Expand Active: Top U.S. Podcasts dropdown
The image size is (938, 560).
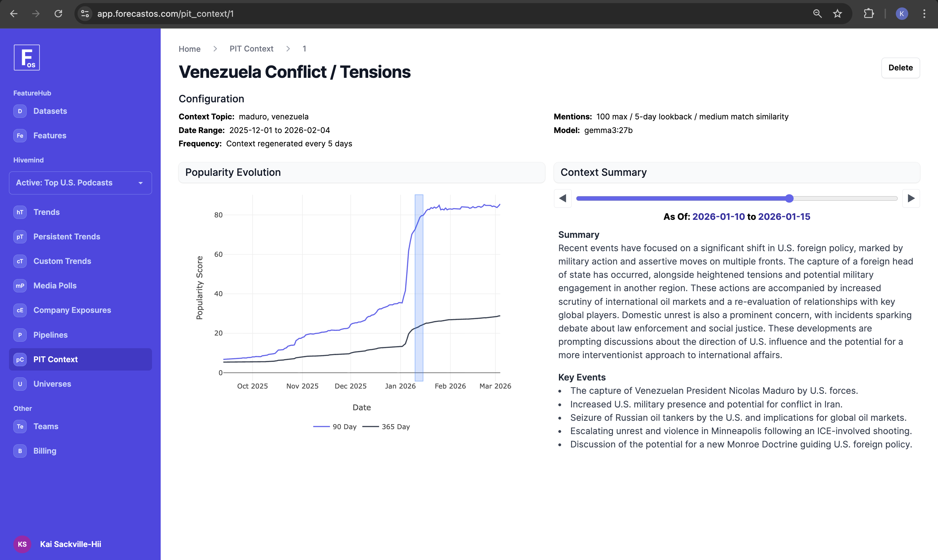pyautogui.click(x=80, y=183)
